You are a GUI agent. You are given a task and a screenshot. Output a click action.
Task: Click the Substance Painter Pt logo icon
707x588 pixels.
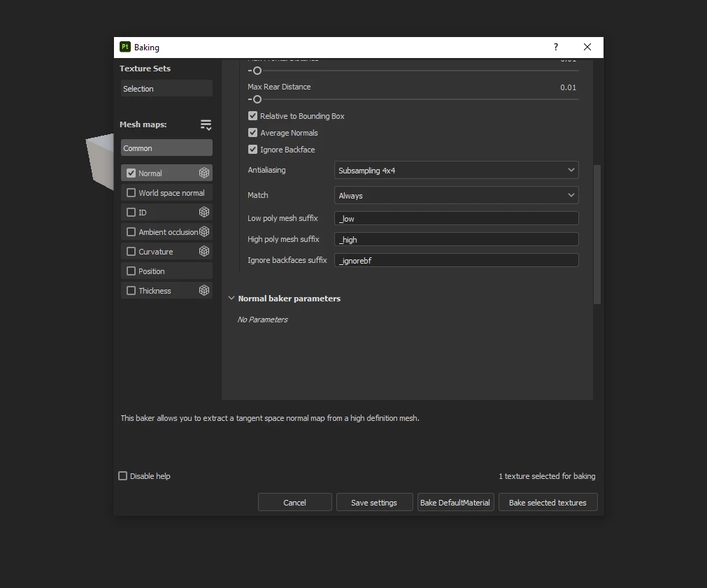[x=125, y=47]
